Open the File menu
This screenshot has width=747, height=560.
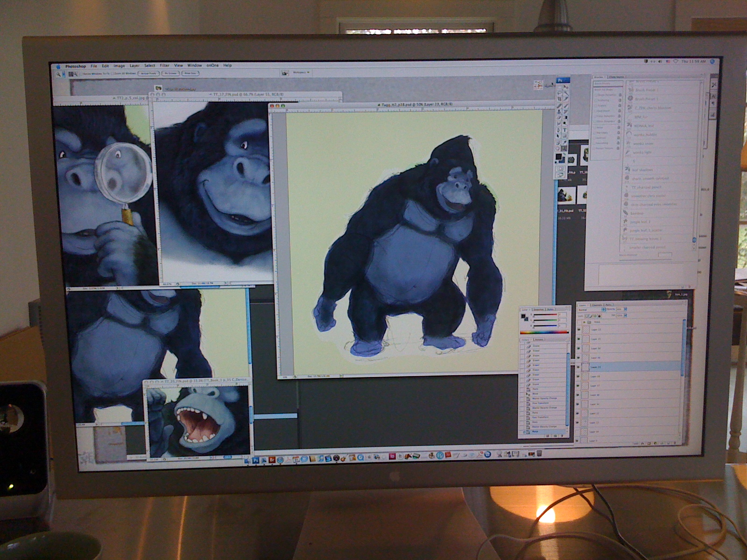pyautogui.click(x=94, y=66)
